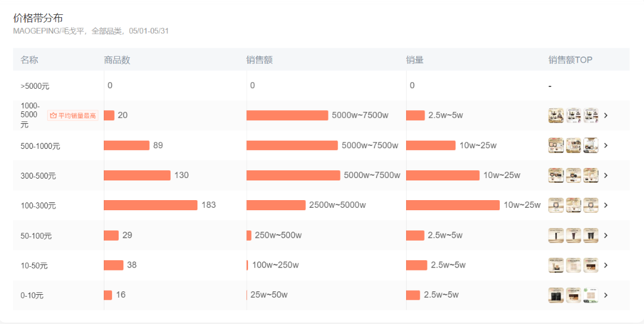This screenshot has height=324, width=644.
Task: Open the 0-10元 row chevron arrow
Action: pyautogui.click(x=605, y=295)
